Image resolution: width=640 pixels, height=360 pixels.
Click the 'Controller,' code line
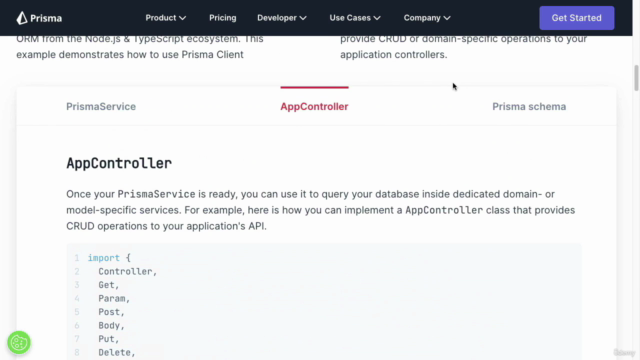[127, 271]
